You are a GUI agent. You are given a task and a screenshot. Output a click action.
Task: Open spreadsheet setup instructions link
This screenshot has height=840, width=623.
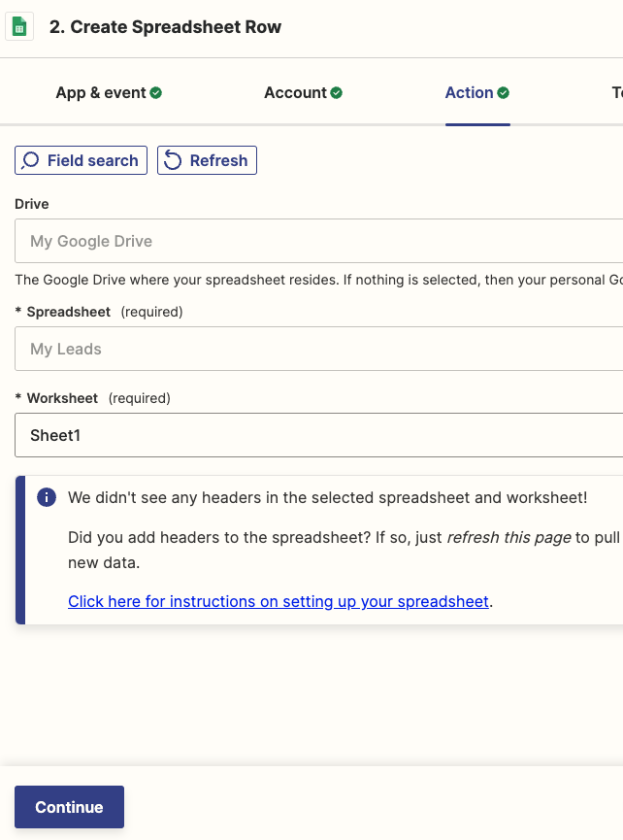(x=279, y=601)
